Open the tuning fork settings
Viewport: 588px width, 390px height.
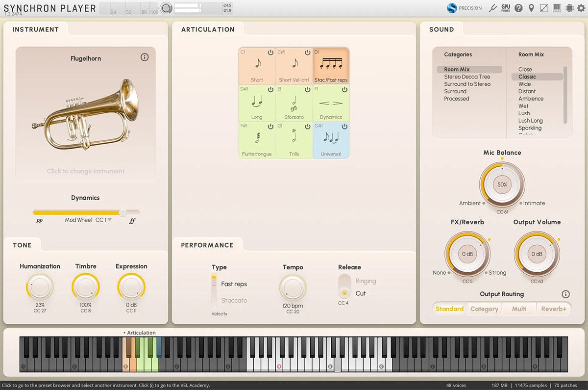point(493,8)
